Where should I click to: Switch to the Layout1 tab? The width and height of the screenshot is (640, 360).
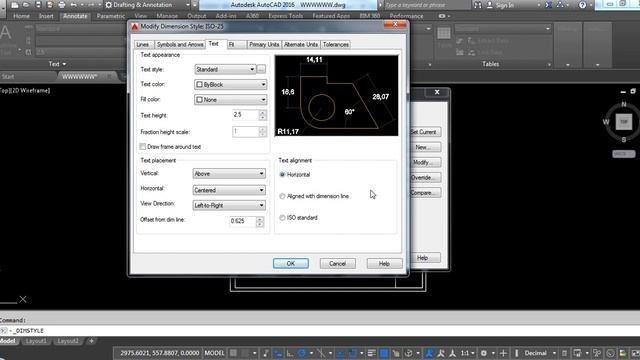click(36, 341)
